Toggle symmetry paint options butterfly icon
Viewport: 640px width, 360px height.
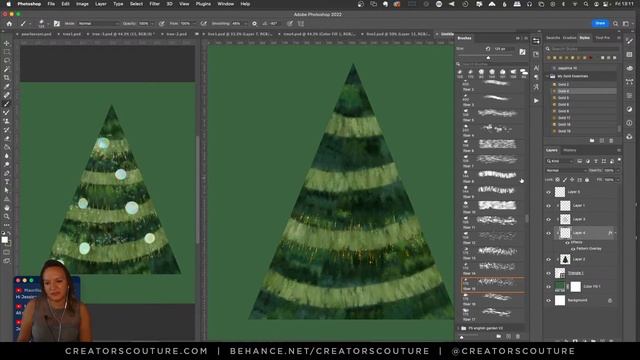coord(301,24)
